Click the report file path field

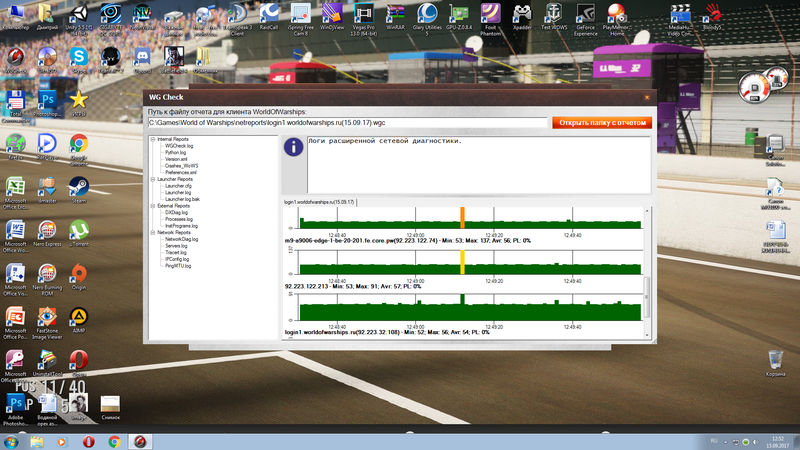(x=347, y=123)
